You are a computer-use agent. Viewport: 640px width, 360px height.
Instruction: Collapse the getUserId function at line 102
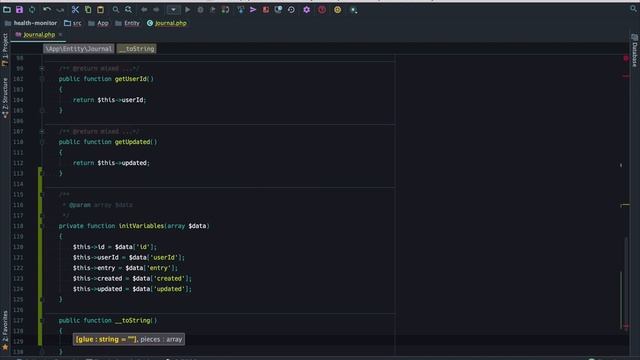pos(42,79)
